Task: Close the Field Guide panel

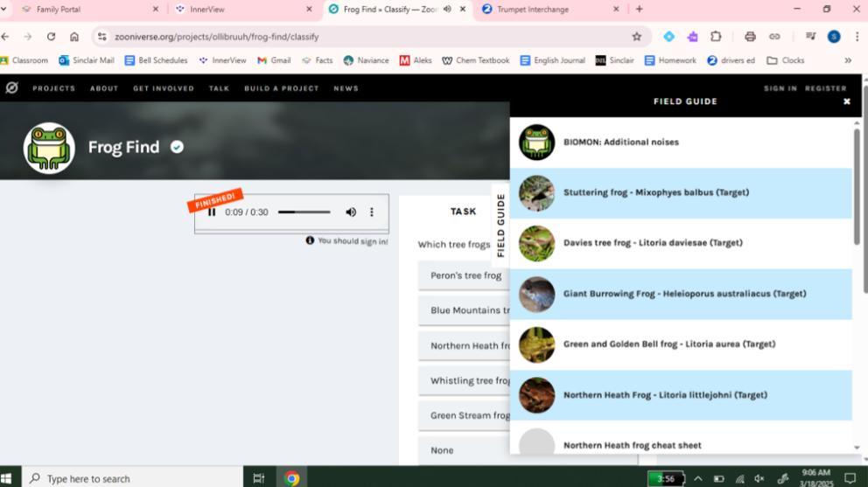Action: point(846,101)
